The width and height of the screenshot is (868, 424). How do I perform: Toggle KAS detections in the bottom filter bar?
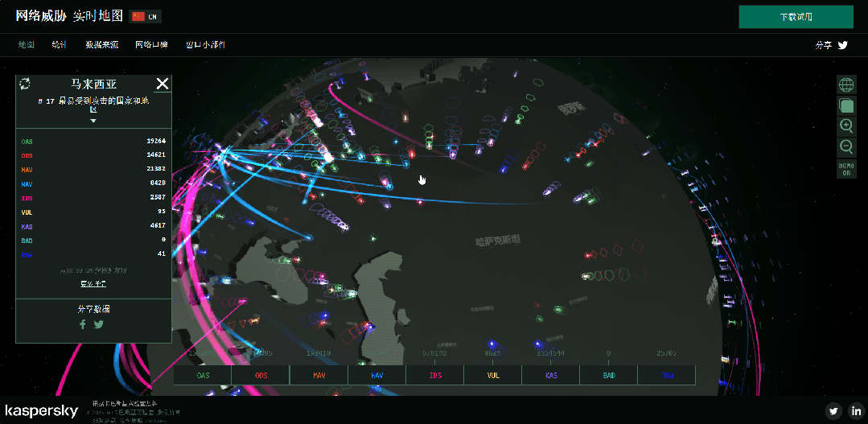point(551,375)
